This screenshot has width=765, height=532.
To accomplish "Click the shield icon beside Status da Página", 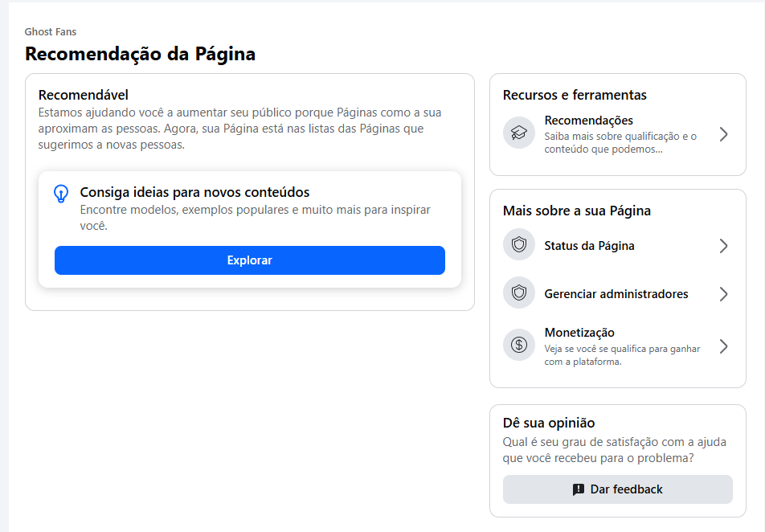I will pos(518,244).
